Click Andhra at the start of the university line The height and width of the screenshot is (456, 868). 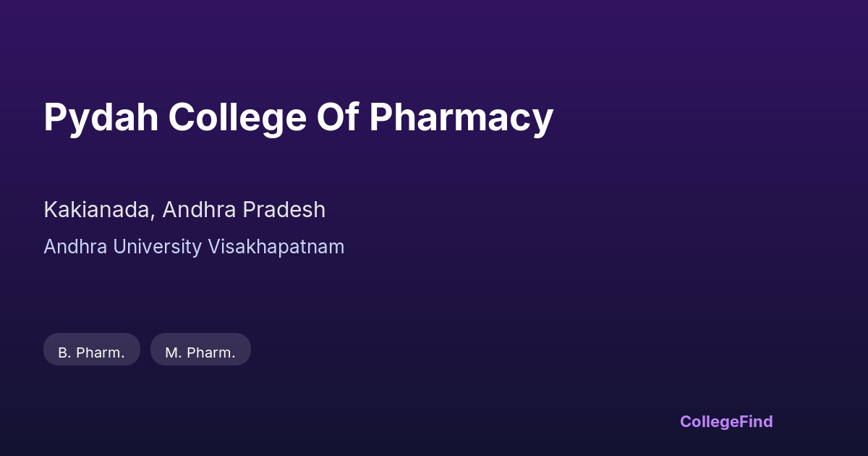71,247
